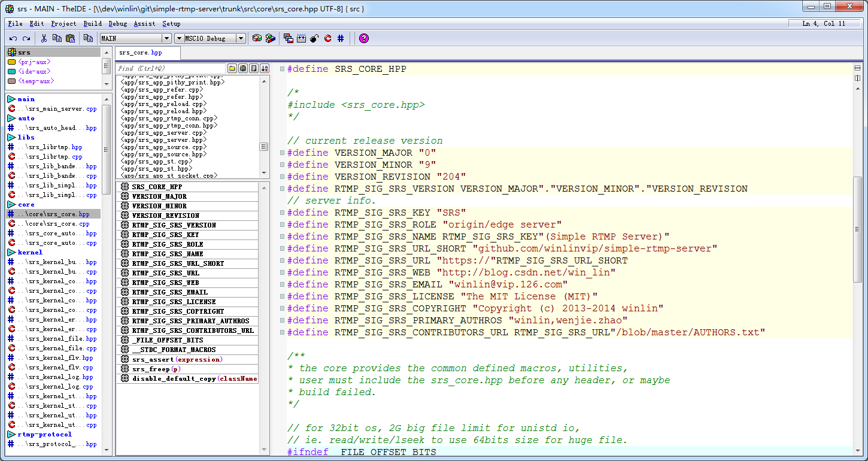Image resolution: width=868 pixels, height=461 pixels.
Task: Click the Undo arrow in the toolbar
Action: (13, 38)
